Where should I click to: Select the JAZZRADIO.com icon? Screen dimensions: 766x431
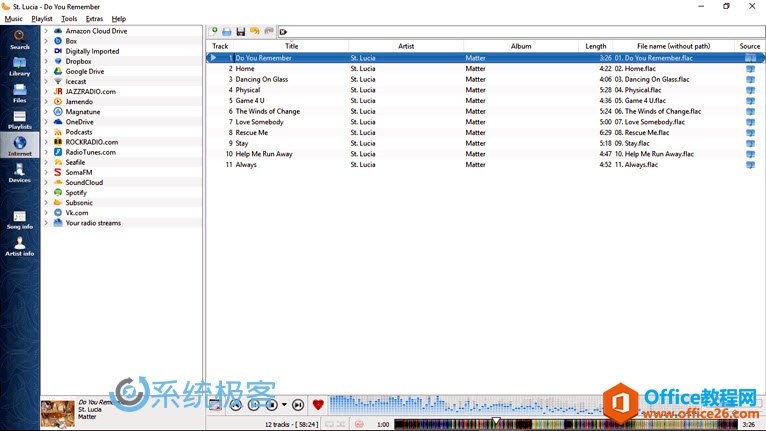(x=58, y=91)
